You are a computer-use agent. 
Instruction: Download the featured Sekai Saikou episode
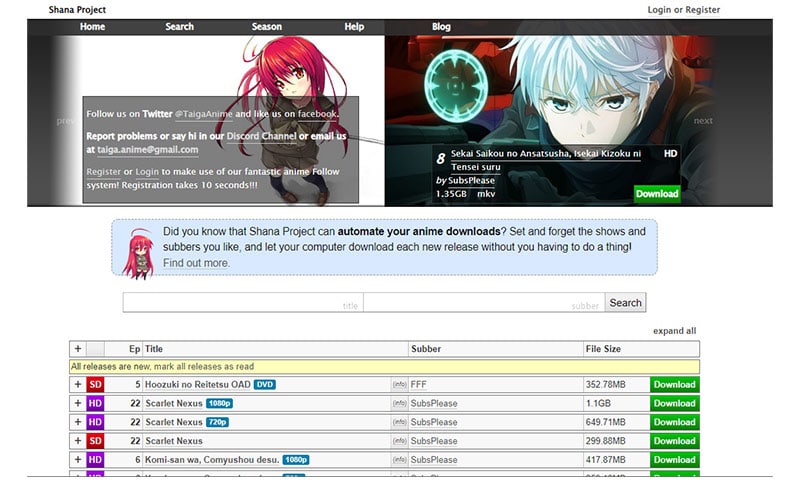pos(657,194)
